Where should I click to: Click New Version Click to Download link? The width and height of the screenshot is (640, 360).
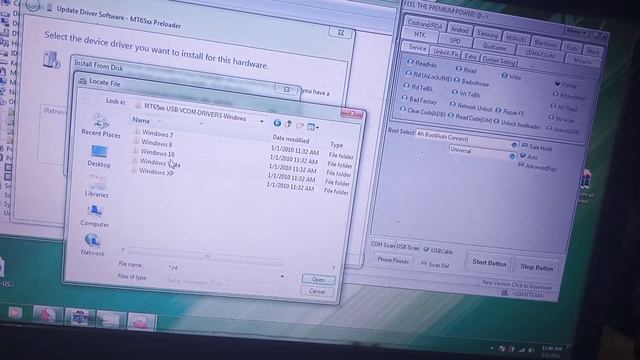click(x=517, y=284)
